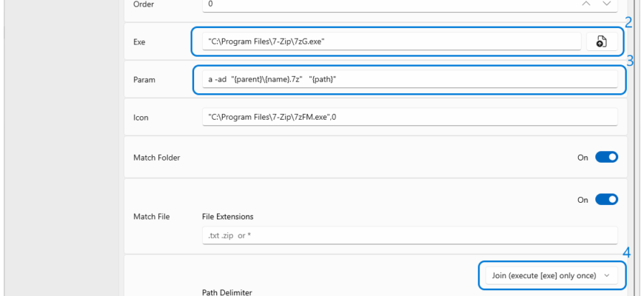This screenshot has height=296, width=644.
Task: Click the Match Folder setting label
Action: pyautogui.click(x=156, y=157)
